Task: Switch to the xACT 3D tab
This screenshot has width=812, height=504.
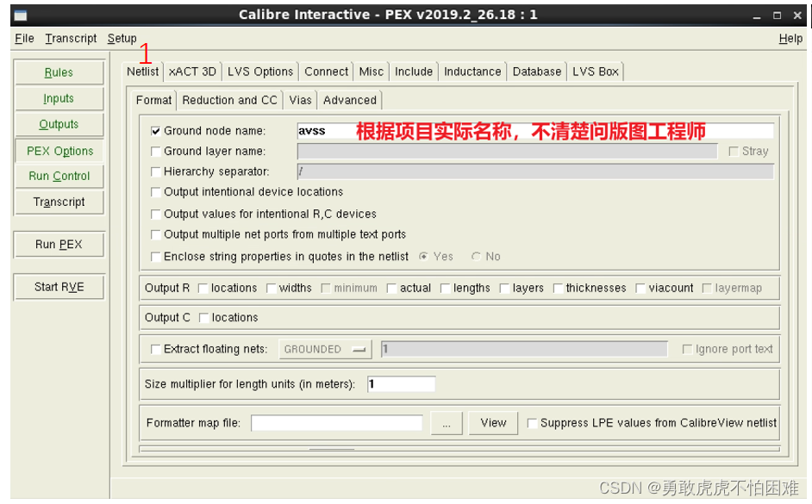Action: [x=192, y=72]
